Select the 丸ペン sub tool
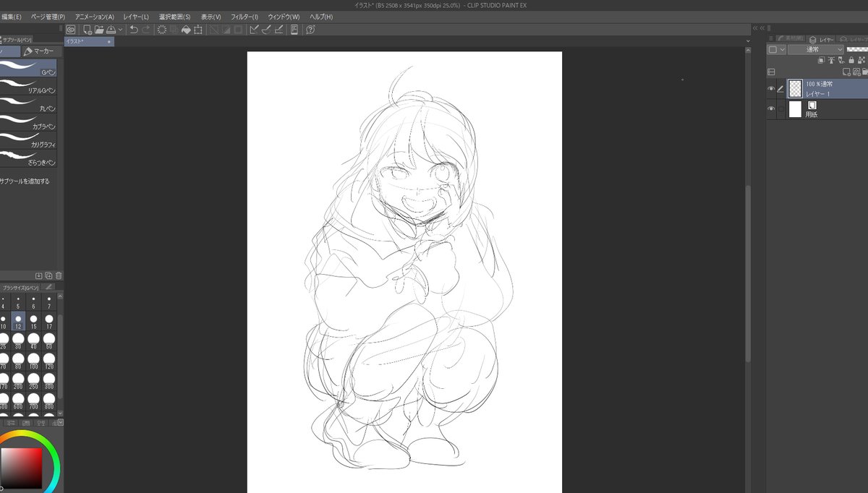 pos(29,104)
